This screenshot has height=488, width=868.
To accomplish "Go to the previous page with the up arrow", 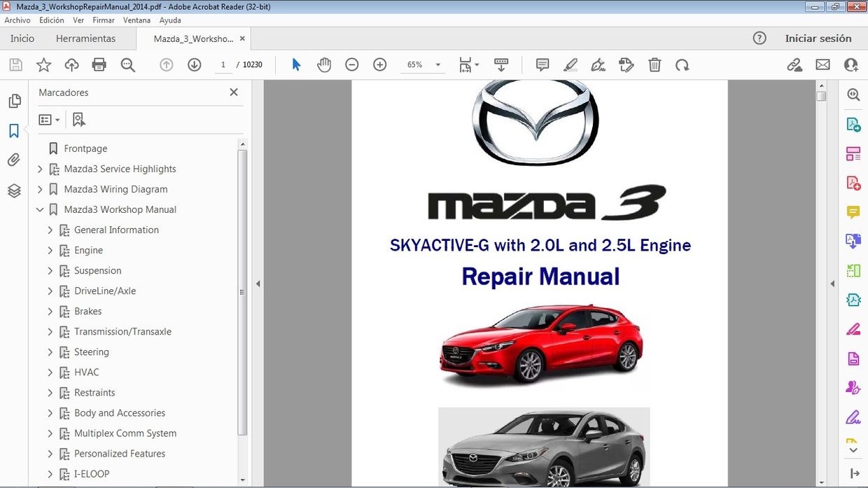I will click(166, 65).
